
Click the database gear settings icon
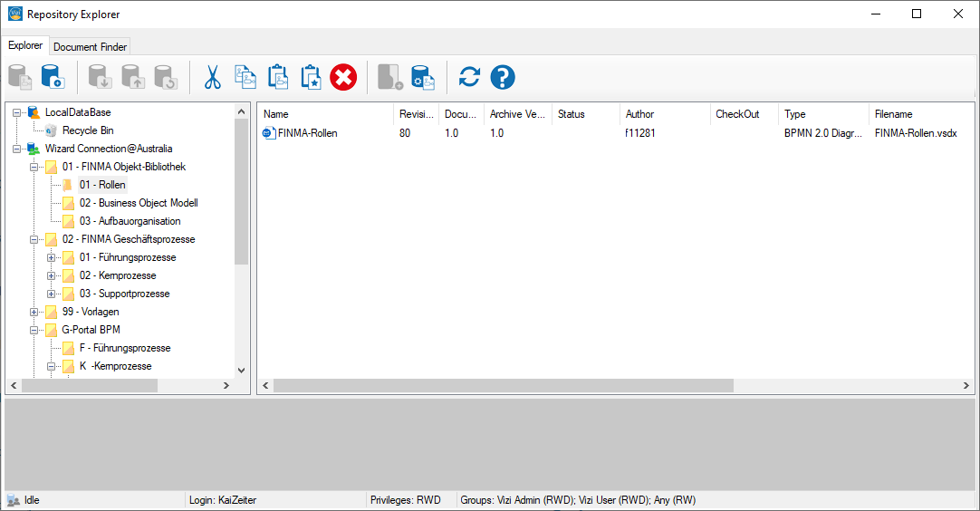[423, 78]
